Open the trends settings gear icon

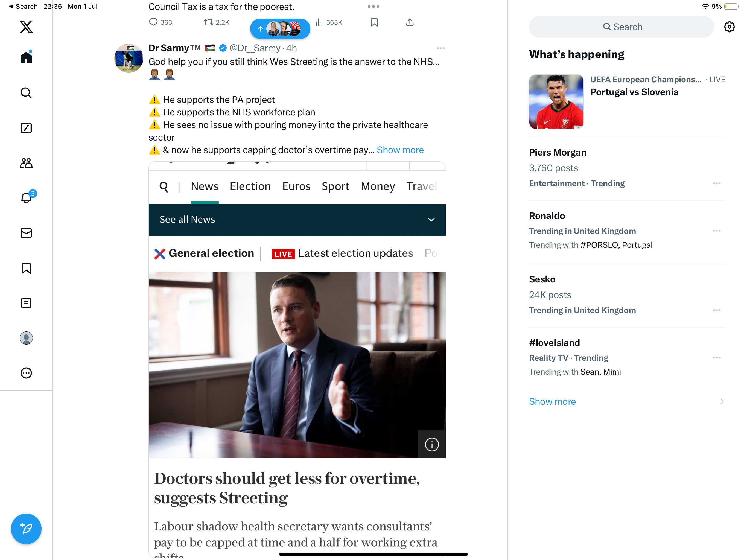coord(729,27)
